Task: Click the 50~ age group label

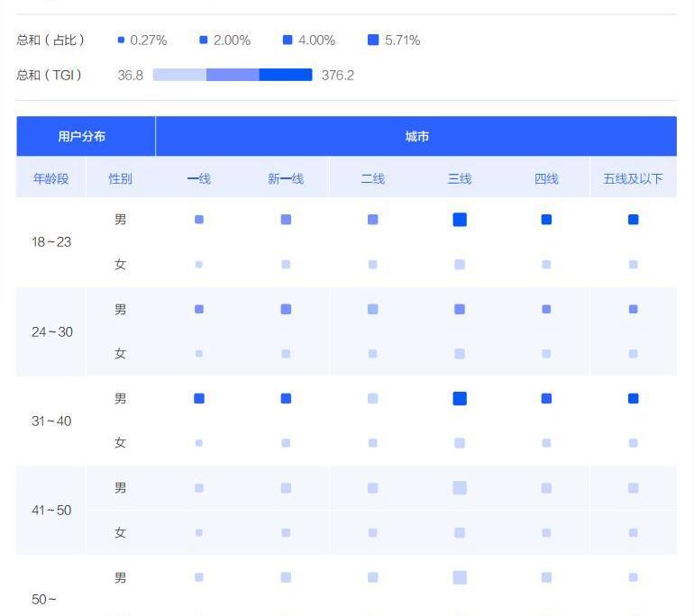Action: click(44, 600)
